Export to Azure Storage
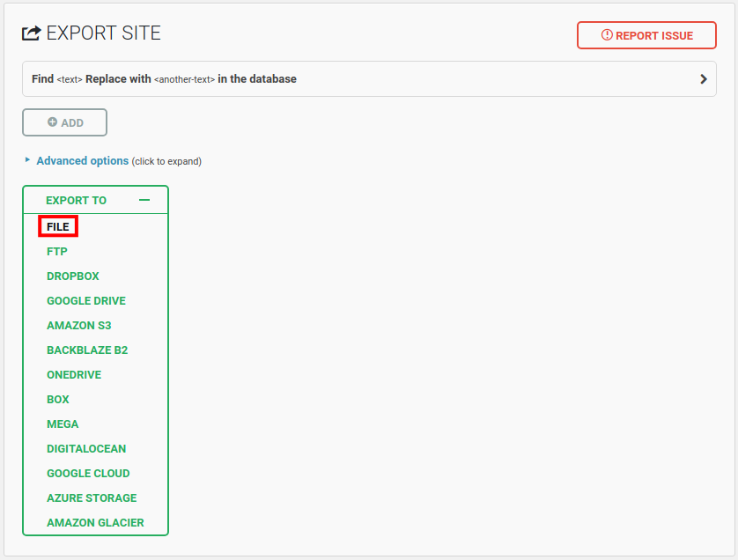The image size is (738, 560). coord(92,498)
